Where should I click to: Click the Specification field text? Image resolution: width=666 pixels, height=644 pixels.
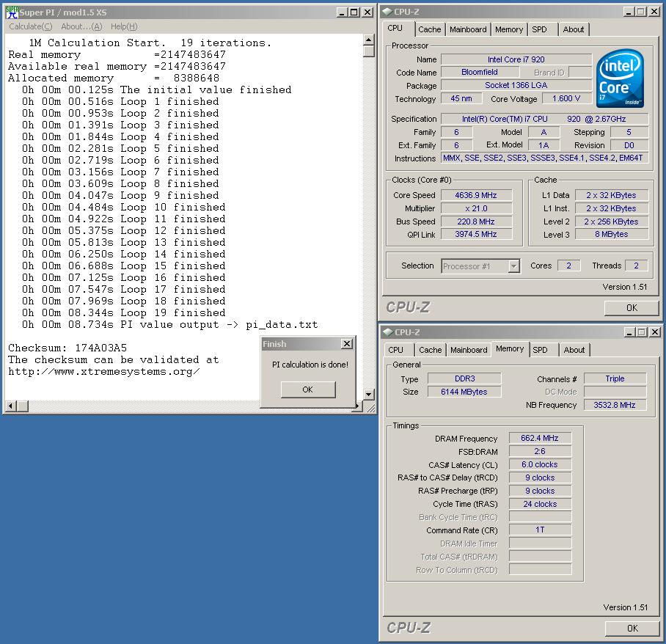pyautogui.click(x=545, y=119)
